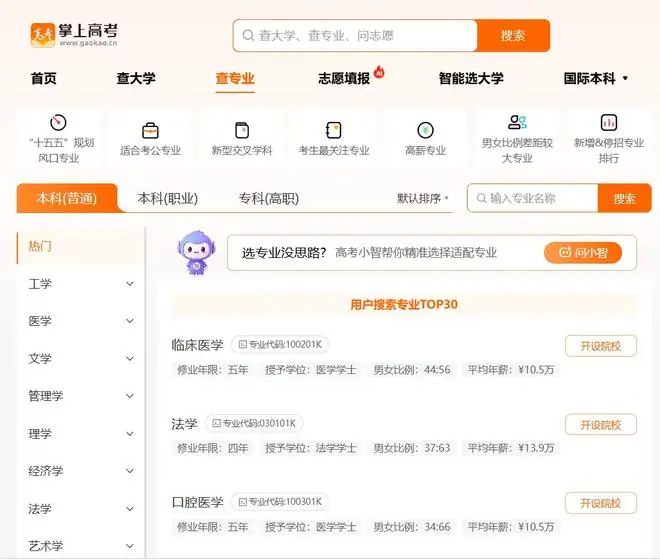Click the AI flame badge on 志愿填报
This screenshot has height=560, width=660.
tap(379, 72)
